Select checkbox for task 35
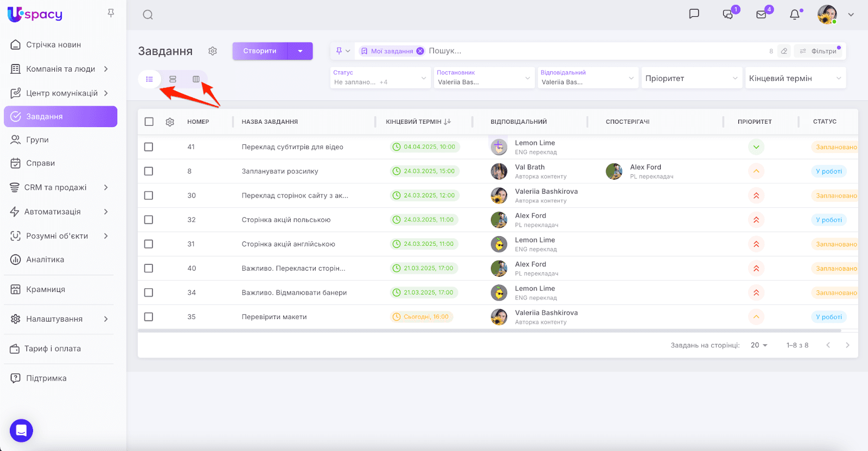Screen dimensions: 868x451 click(149, 317)
